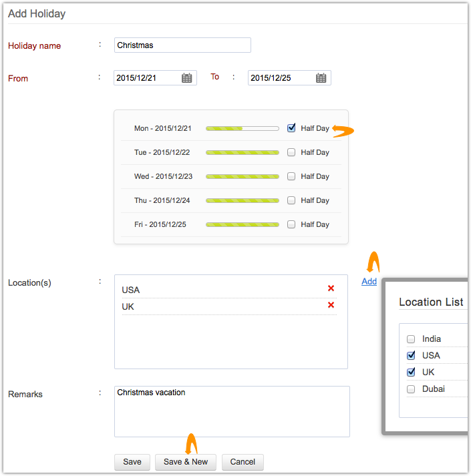
Task: Focus the Holiday name text field
Action: point(182,45)
